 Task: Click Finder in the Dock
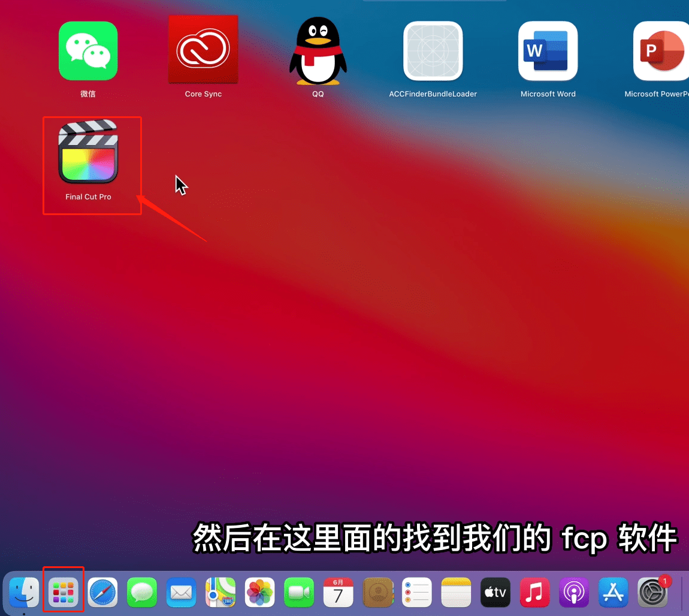click(x=24, y=592)
